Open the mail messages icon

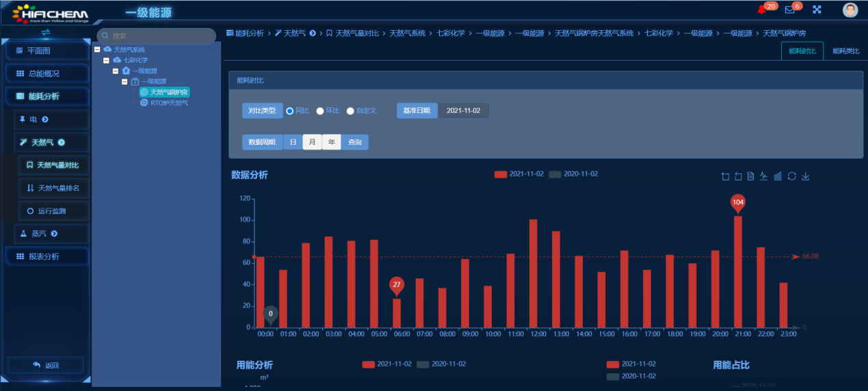789,10
